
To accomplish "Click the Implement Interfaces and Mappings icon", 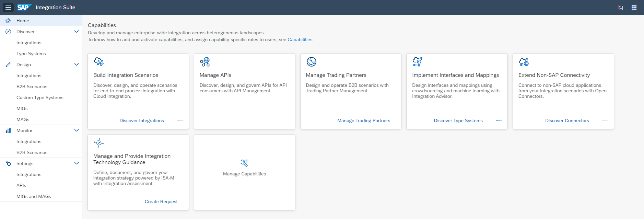I will click(x=418, y=62).
